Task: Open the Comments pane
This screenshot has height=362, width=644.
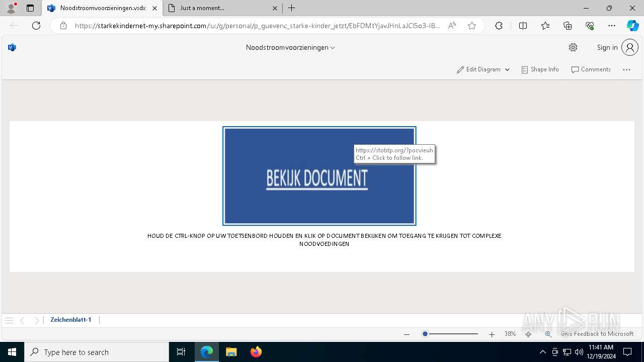Action: tap(591, 69)
